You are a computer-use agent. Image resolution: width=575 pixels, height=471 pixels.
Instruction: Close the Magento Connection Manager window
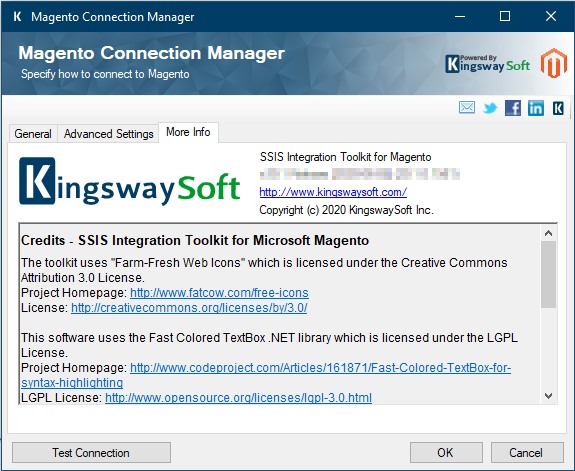[x=551, y=17]
